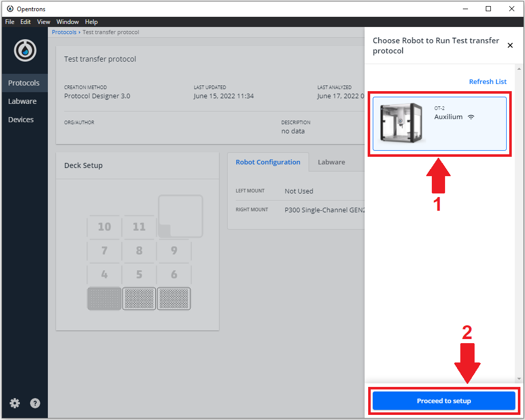Click deck slot 6
Viewport: 525px width, 420px height.
pos(174,275)
